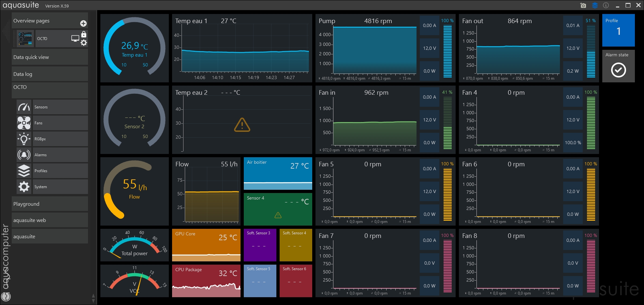Open OCTO page settings gear icon
Image resolution: width=644 pixels, height=305 pixels.
point(84,43)
